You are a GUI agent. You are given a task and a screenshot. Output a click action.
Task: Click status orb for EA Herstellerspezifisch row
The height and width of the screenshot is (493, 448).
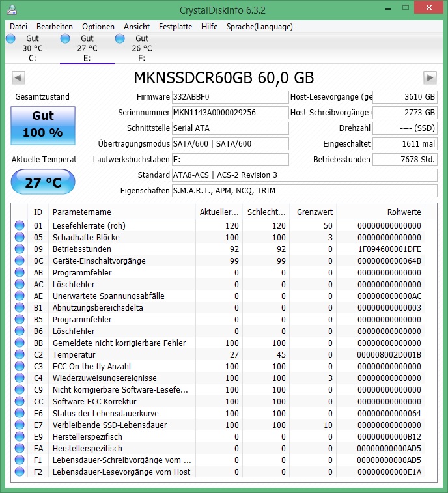(20, 448)
